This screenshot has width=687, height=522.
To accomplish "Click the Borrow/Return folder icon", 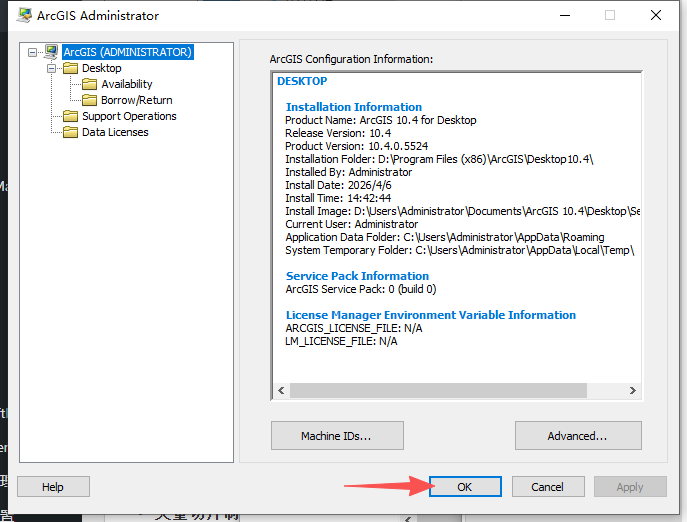I will click(x=89, y=100).
